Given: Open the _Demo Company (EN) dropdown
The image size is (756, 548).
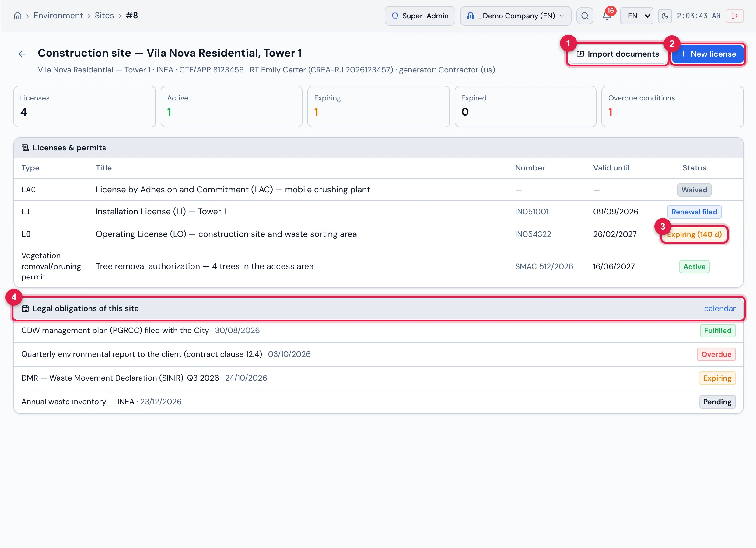Looking at the screenshot, I should pos(516,16).
